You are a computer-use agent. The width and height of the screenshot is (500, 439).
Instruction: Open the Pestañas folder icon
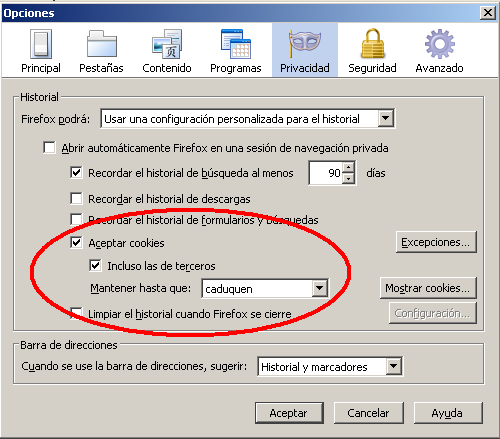tap(101, 44)
